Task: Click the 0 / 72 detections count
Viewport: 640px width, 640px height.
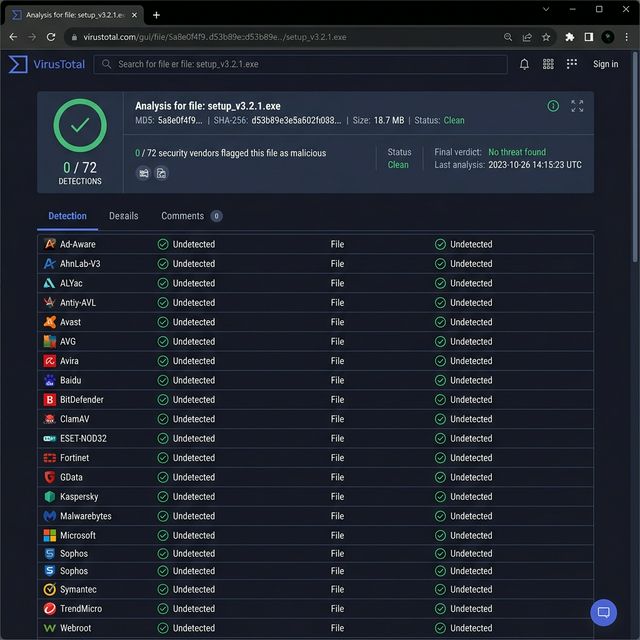Action: click(80, 167)
